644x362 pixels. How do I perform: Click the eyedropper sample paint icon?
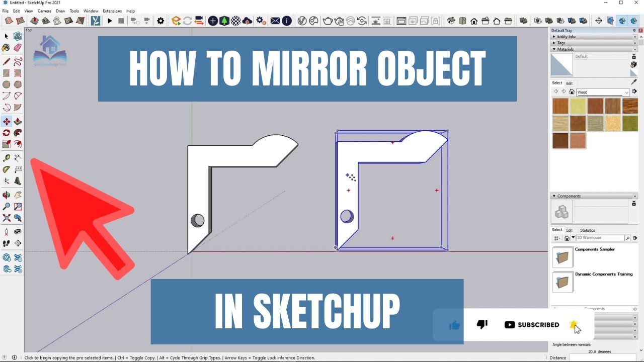click(x=634, y=82)
